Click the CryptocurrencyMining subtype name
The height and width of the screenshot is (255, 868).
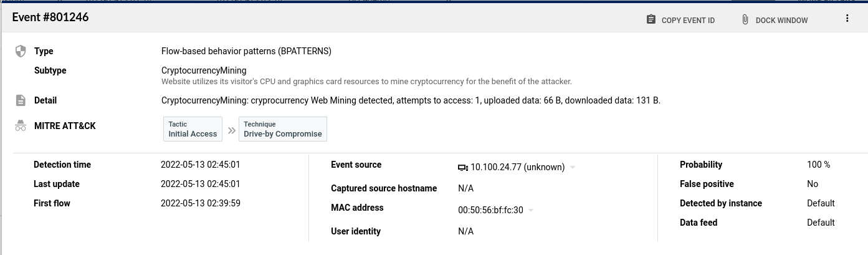click(204, 70)
